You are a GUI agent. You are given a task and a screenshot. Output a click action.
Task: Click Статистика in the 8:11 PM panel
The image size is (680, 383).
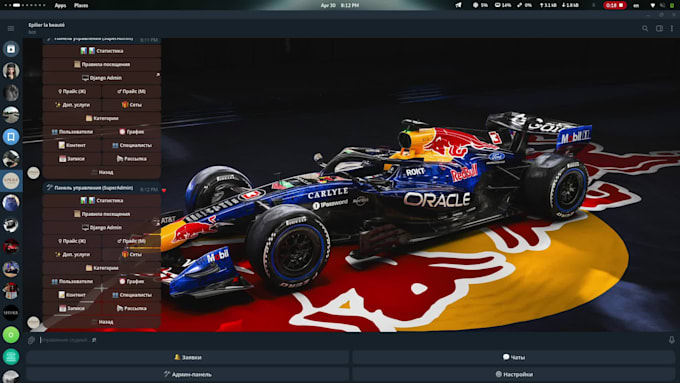102,51
